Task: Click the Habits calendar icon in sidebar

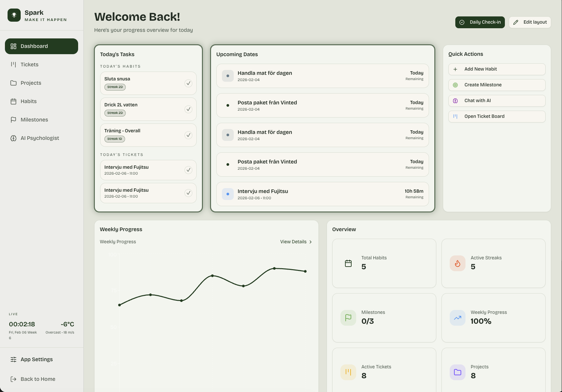Action: coord(13,101)
